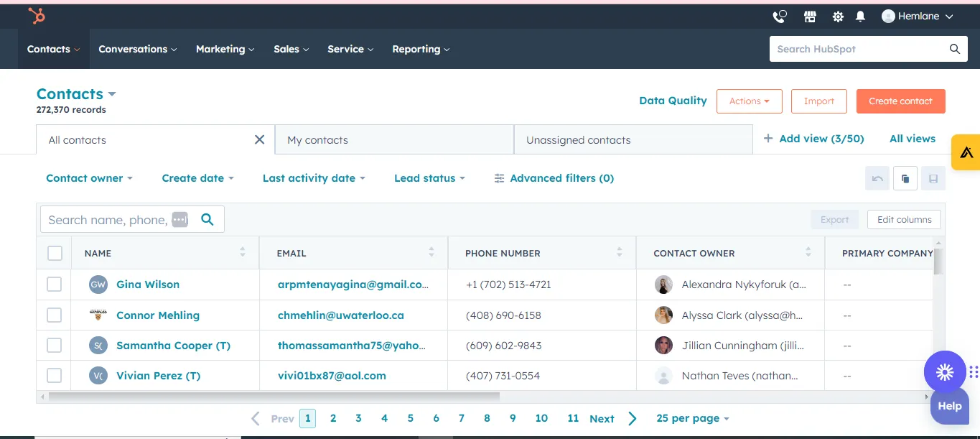Open the settings gear icon
Viewport: 980px width, 439px height.
pyautogui.click(x=838, y=17)
